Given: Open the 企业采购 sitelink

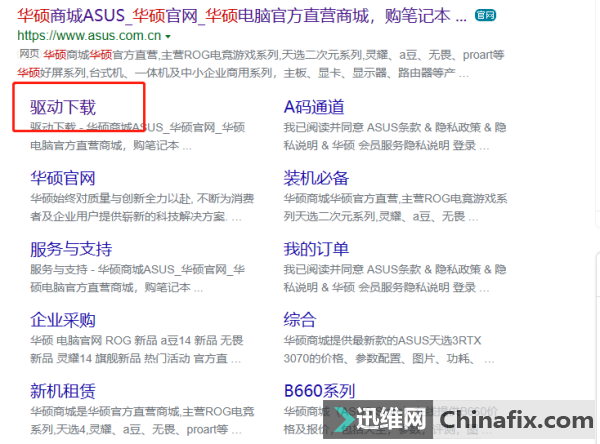Looking at the screenshot, I should 63,320.
